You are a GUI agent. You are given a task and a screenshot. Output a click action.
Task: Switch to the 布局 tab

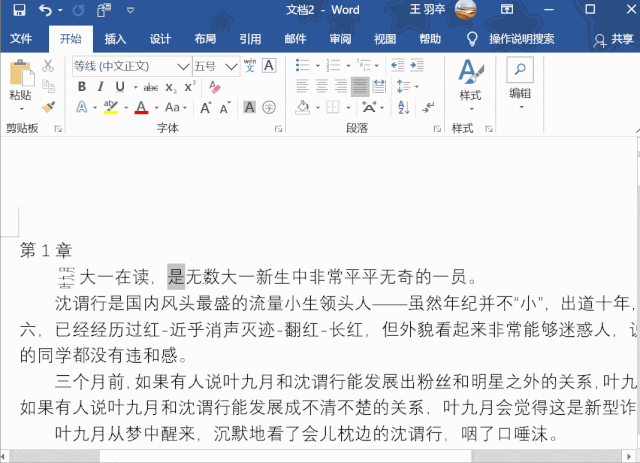click(x=205, y=39)
